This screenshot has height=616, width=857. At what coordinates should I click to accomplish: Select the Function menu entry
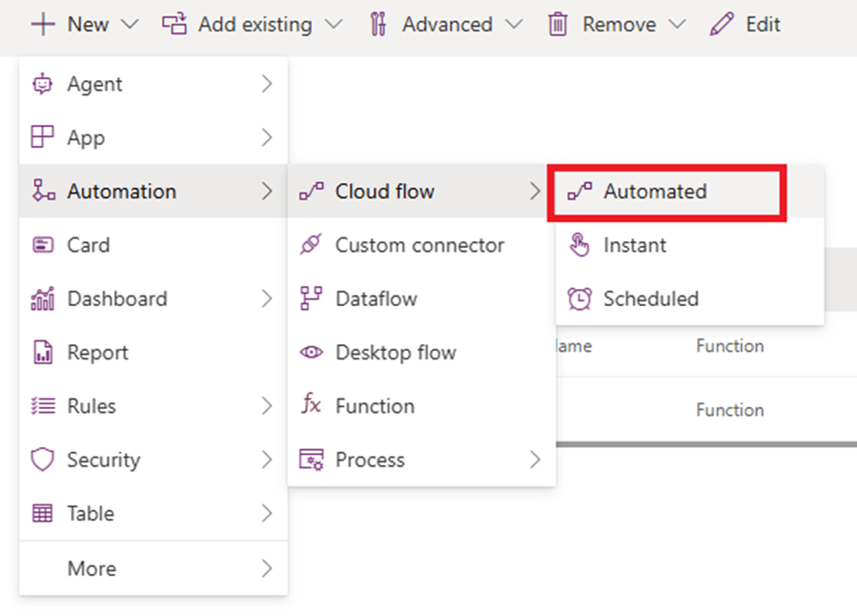pyautogui.click(x=375, y=406)
